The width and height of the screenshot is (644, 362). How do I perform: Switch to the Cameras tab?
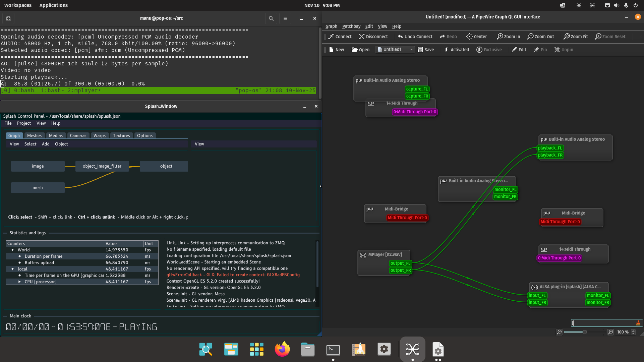point(78,135)
